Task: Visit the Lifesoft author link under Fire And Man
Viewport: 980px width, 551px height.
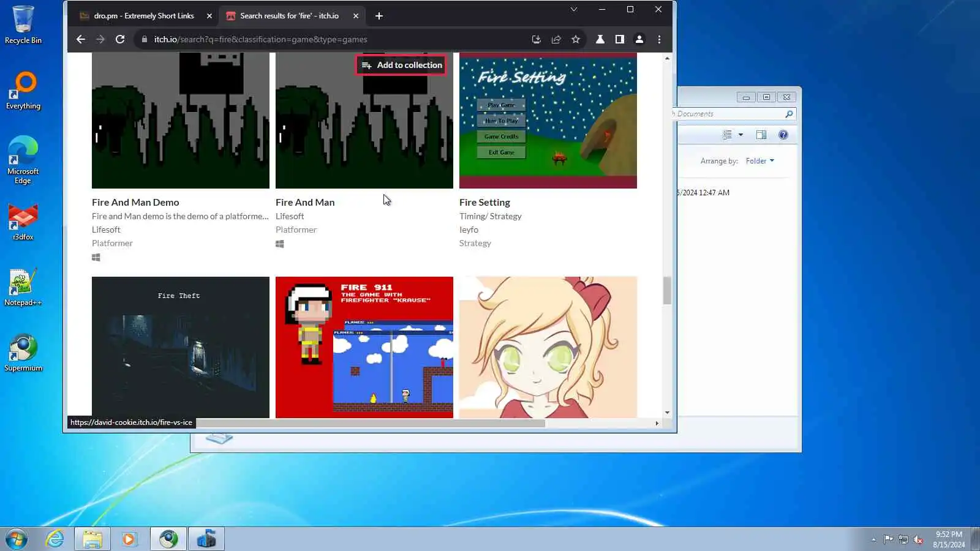Action: pos(290,216)
